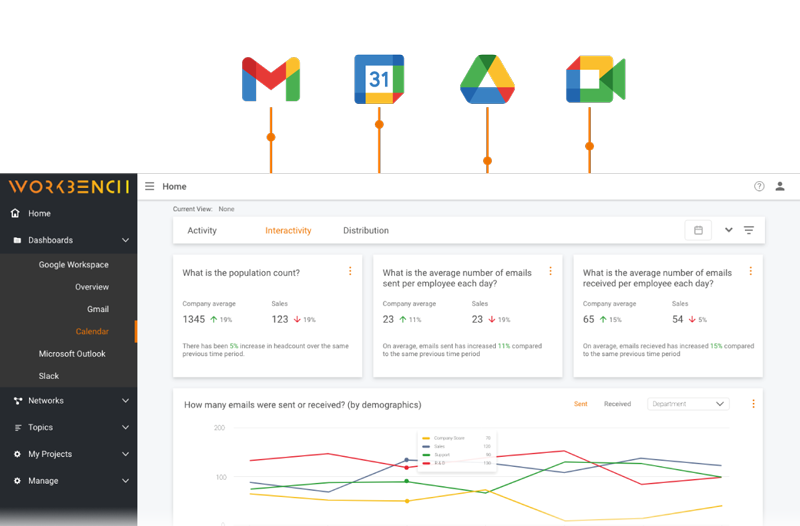Open the calendar date picker button
Image resolution: width=800 pixels, height=526 pixels.
coord(698,231)
